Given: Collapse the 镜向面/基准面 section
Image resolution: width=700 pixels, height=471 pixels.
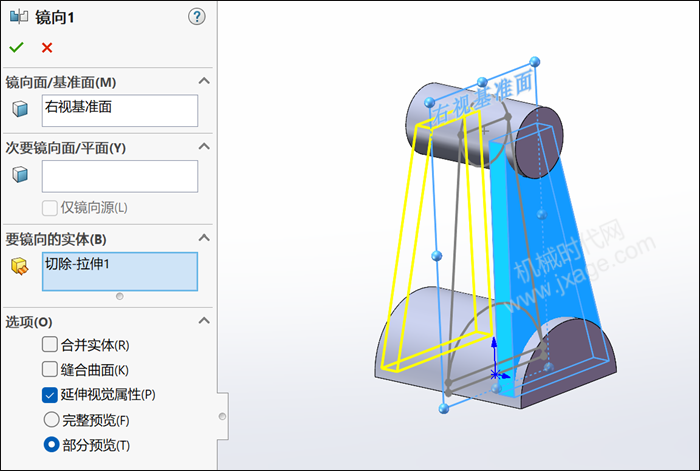Looking at the screenshot, I should point(204,81).
